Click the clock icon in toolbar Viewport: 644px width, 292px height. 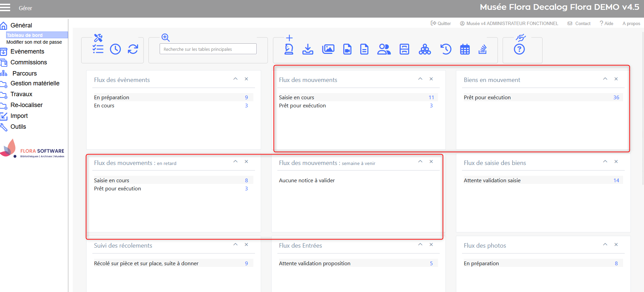tap(115, 49)
